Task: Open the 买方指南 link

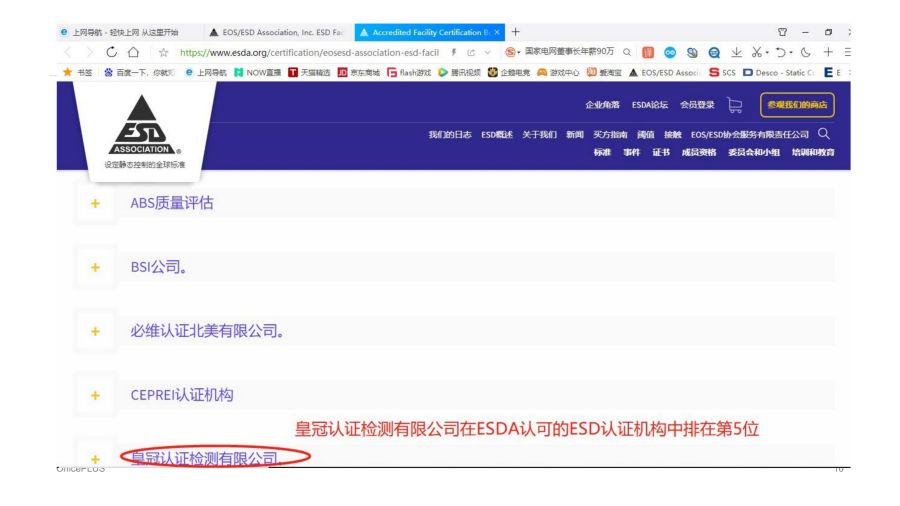Action: [610, 134]
